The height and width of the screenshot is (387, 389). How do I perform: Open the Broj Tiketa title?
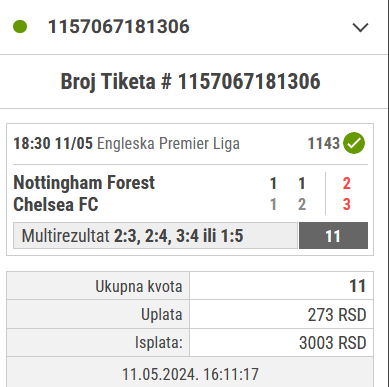point(190,81)
